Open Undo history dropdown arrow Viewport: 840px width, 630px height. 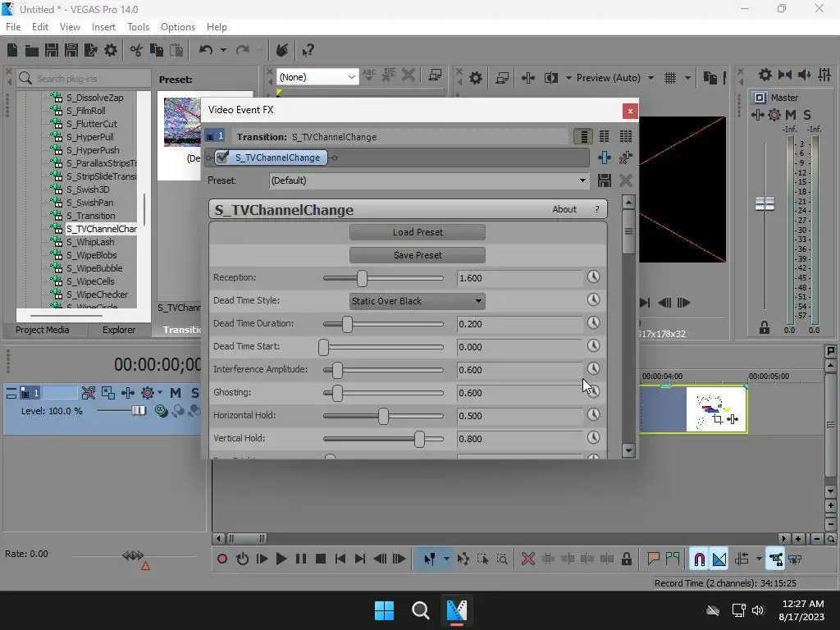223,50
